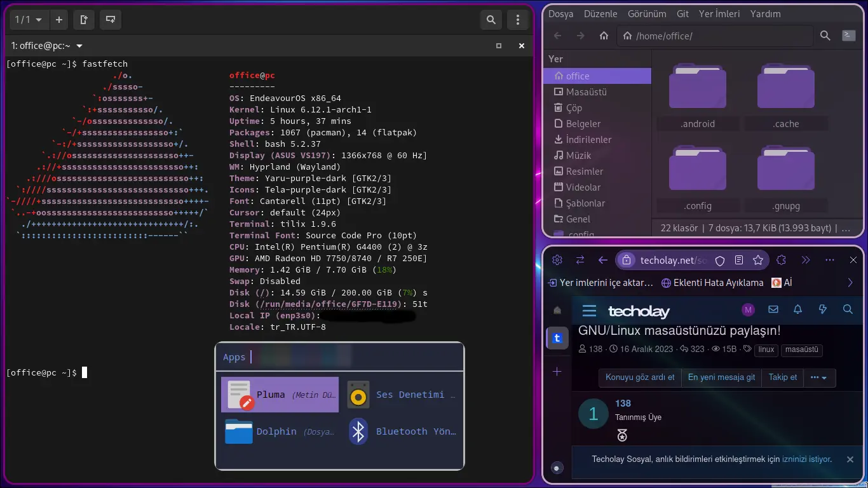
Task: Open Müzik in sidebar
Action: (x=597, y=155)
